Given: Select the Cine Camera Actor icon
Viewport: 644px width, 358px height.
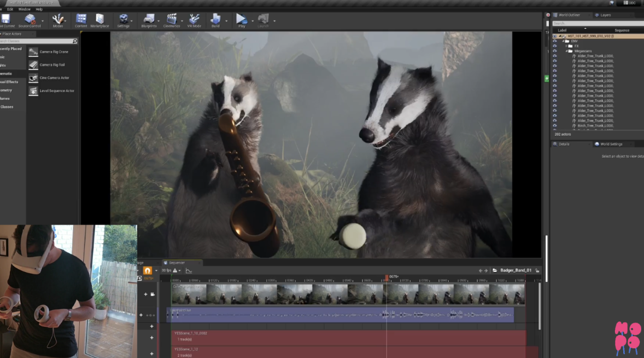Looking at the screenshot, I should (x=33, y=78).
